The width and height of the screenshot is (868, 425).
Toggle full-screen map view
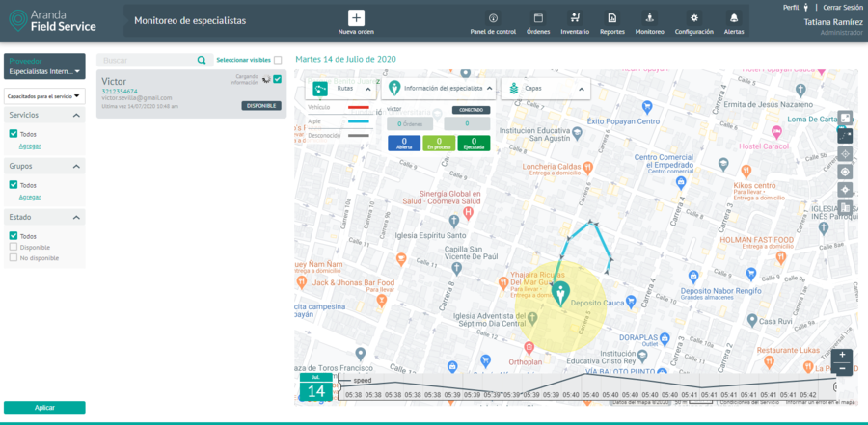[x=845, y=118]
